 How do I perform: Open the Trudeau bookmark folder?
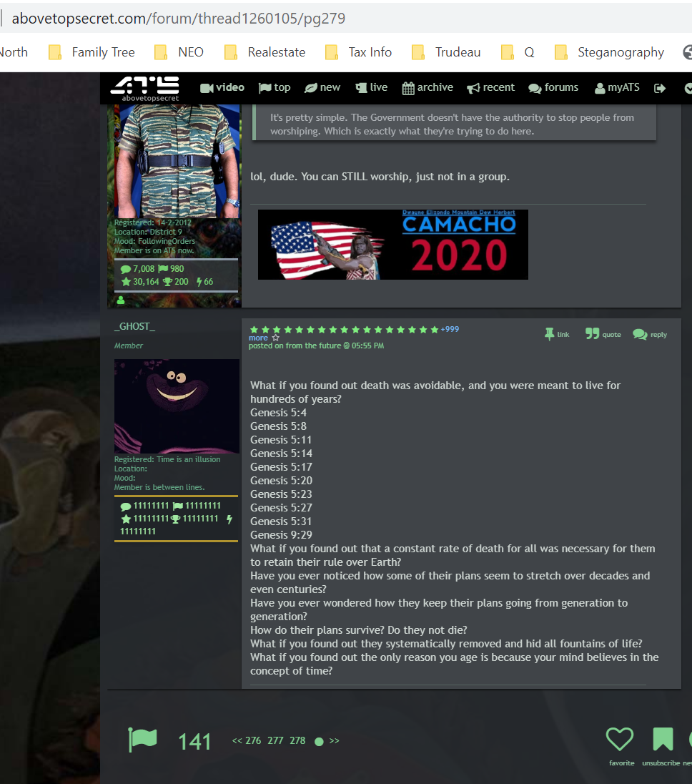[x=446, y=52]
